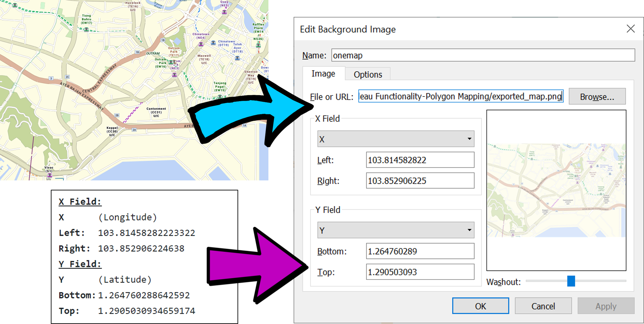
Task: Click the background map preview thumbnail
Action: [x=556, y=190]
